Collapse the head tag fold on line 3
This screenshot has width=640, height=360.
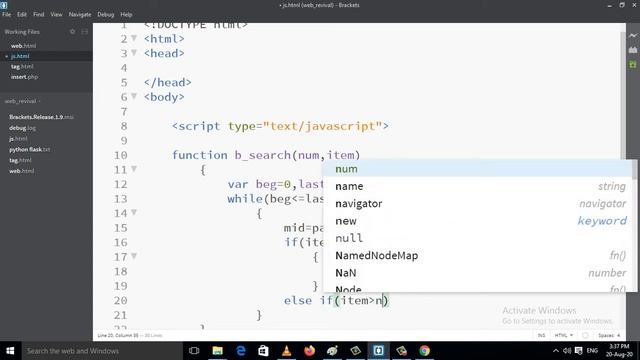(134, 53)
